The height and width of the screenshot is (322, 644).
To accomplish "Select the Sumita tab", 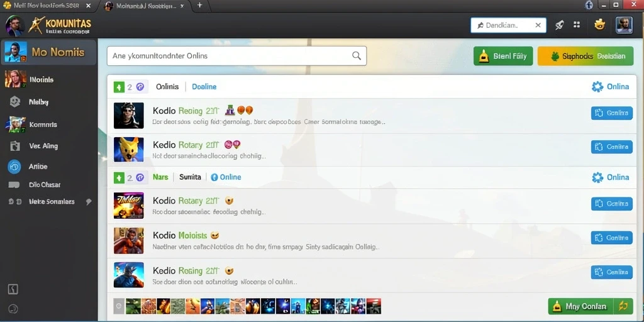I will pyautogui.click(x=190, y=177).
